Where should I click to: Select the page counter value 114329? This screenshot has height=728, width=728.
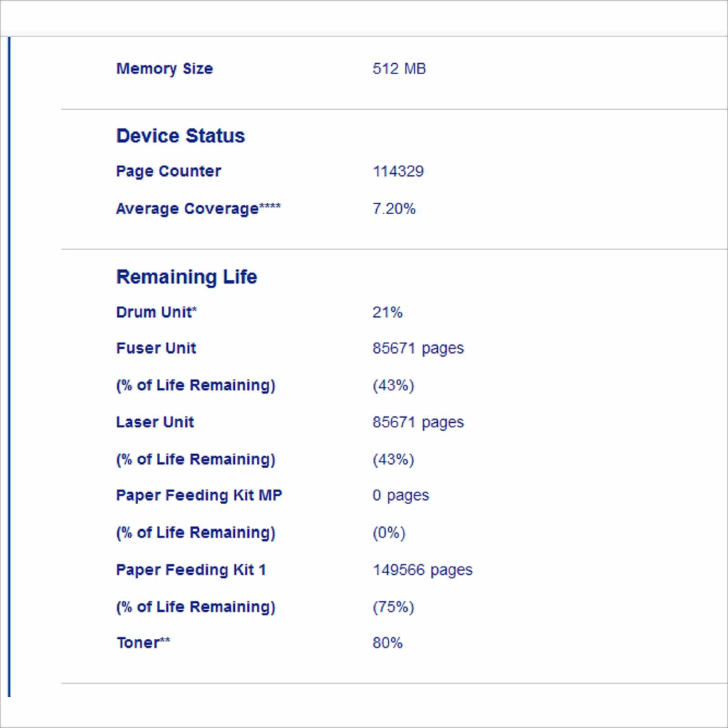(398, 172)
